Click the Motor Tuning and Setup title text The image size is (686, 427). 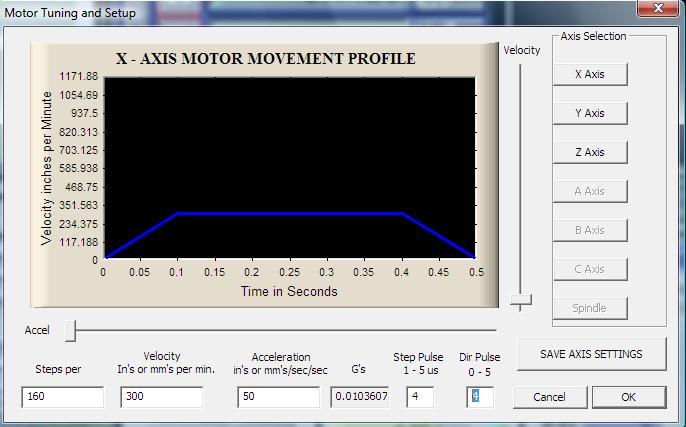pos(70,13)
